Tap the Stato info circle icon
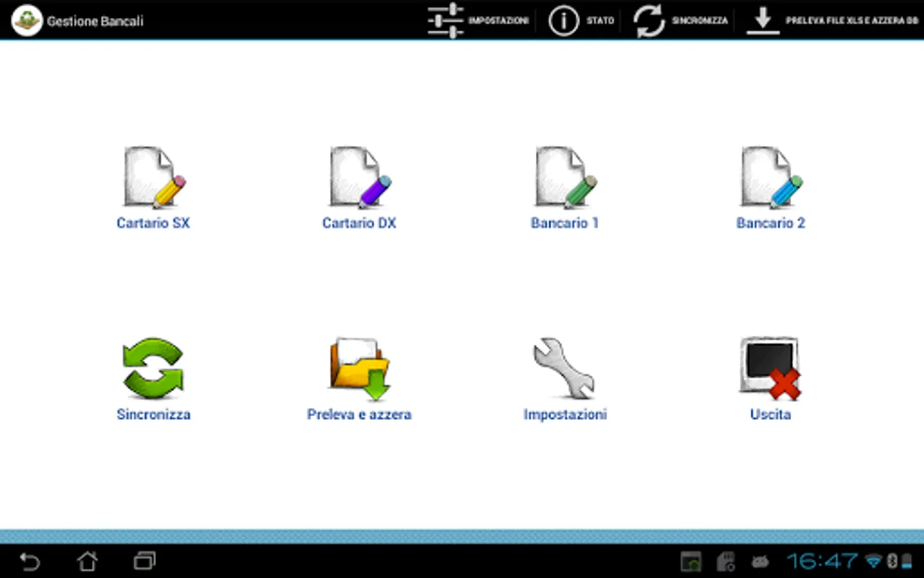924x578 pixels. (x=563, y=21)
